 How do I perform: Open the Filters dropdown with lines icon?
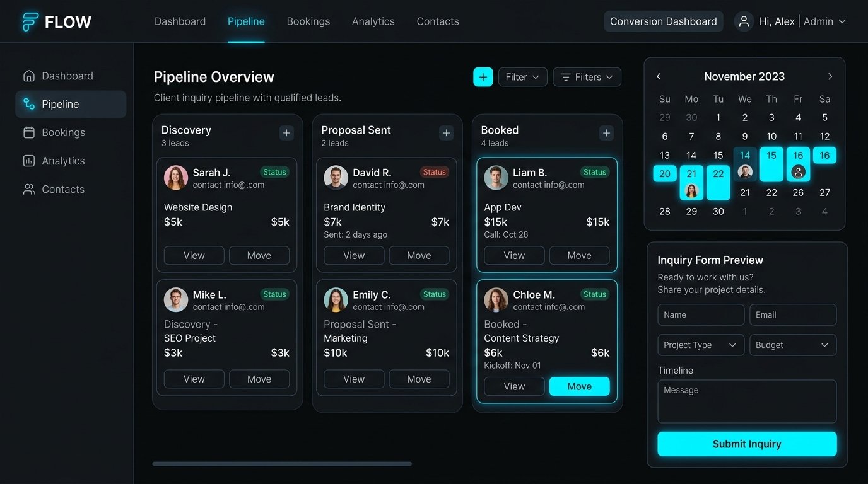[x=587, y=77]
